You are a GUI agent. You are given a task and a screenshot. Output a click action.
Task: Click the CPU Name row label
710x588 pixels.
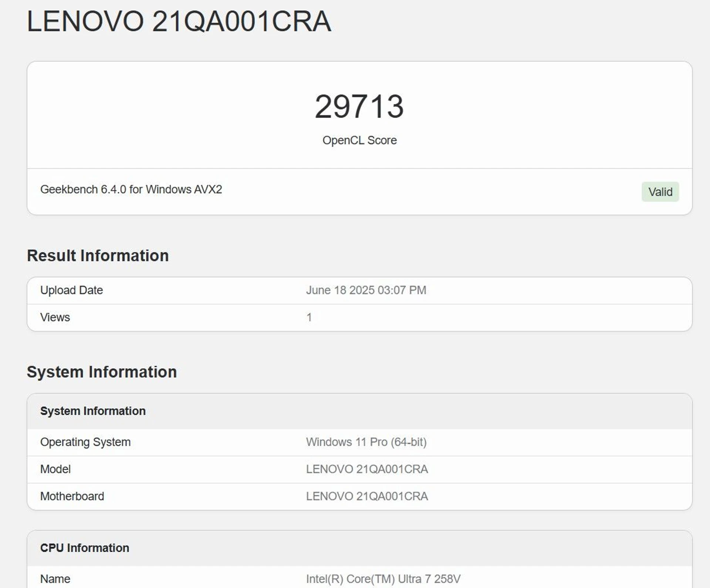click(x=55, y=579)
